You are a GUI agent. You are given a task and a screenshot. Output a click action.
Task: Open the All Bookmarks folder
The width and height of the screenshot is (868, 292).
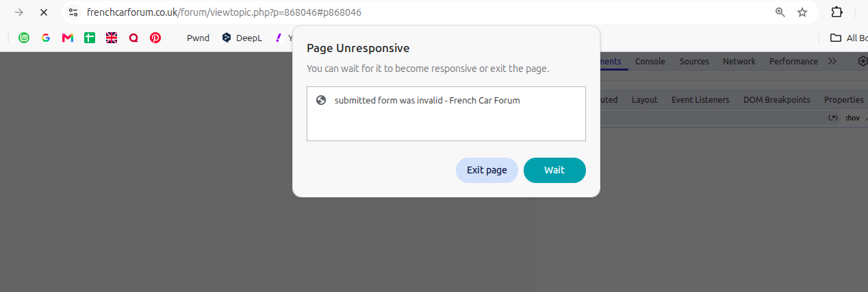tap(848, 38)
